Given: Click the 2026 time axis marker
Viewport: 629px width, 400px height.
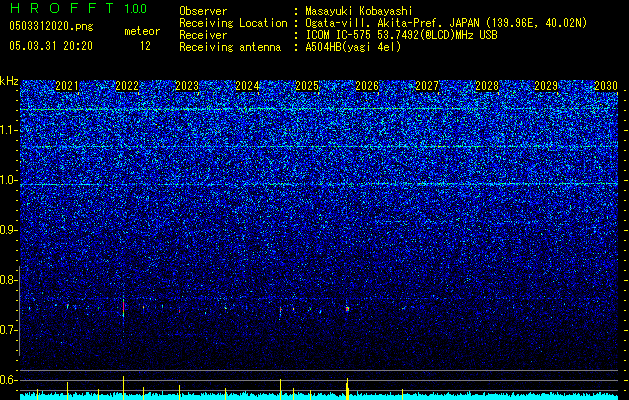Looking at the screenshot, I should click(x=367, y=86).
